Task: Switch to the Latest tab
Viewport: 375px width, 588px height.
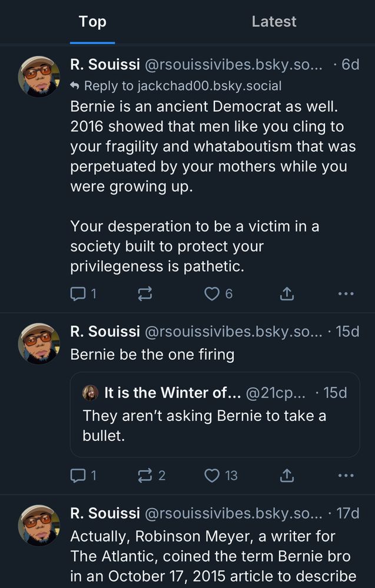Action: point(274,22)
